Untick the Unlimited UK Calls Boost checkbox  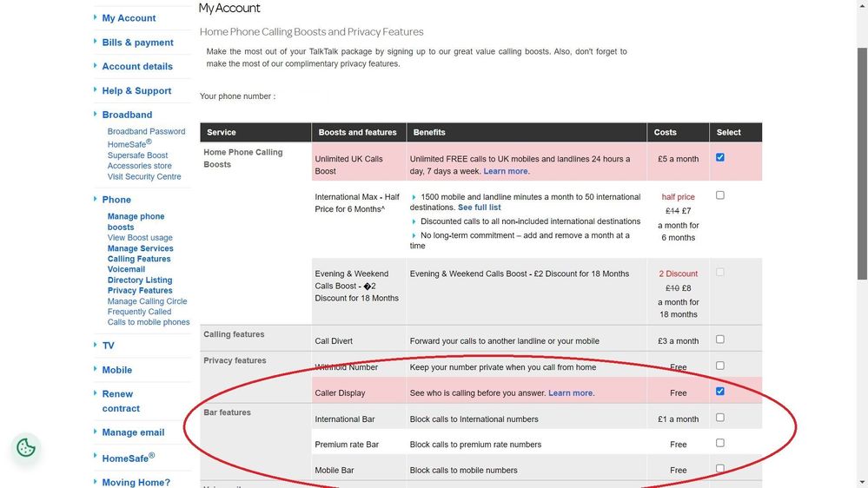coord(719,158)
